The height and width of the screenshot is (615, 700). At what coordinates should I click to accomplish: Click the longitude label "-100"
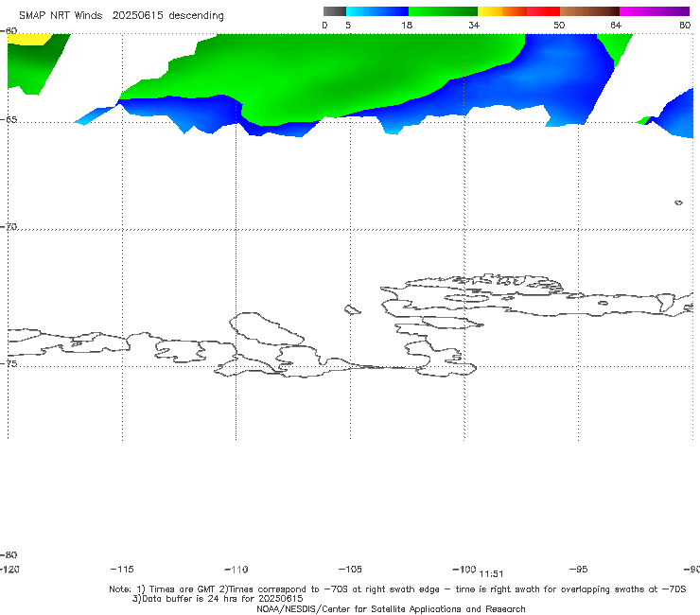pos(464,570)
